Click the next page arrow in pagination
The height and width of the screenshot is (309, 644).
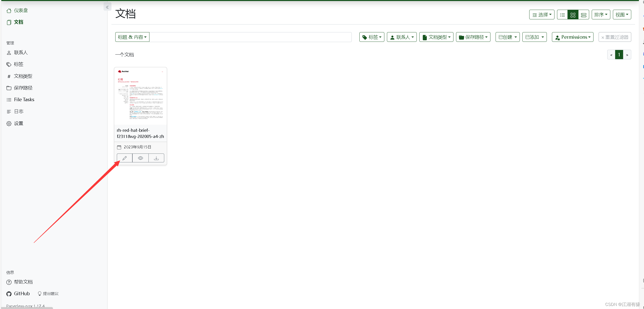pos(627,55)
